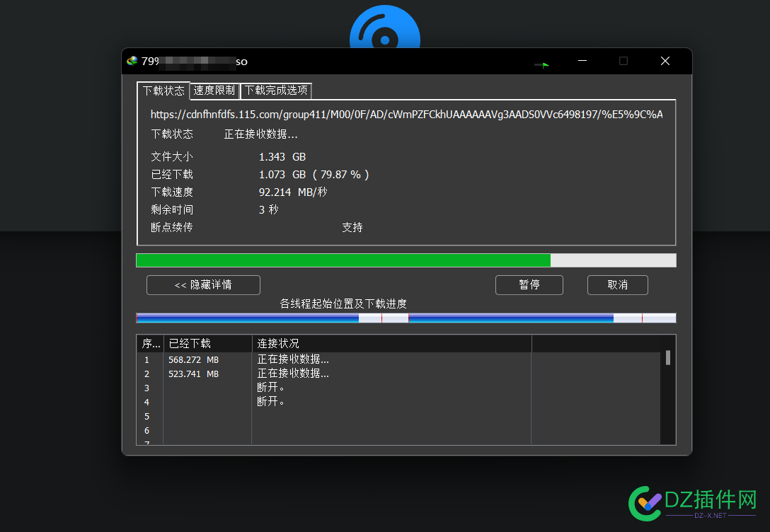Minimize the download dialog window

pyautogui.click(x=582, y=61)
